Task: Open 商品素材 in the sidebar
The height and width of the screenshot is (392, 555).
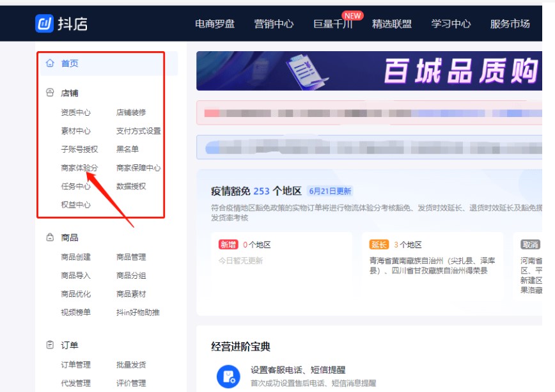Action: pyautogui.click(x=131, y=294)
